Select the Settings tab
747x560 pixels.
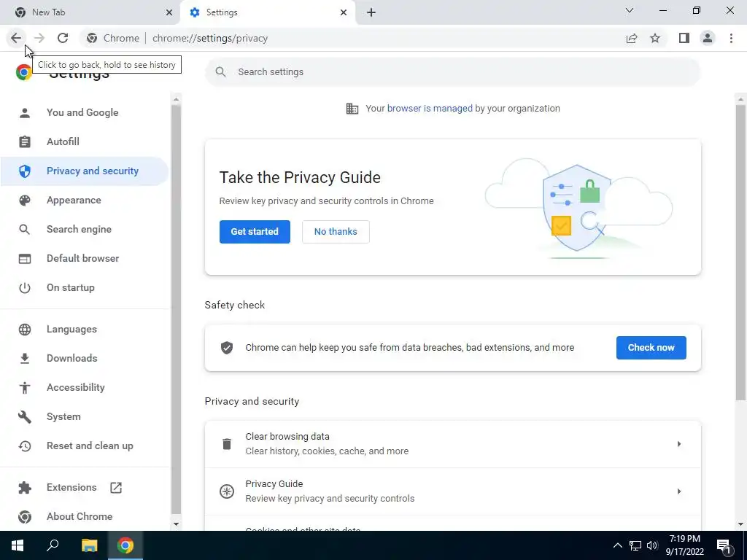pos(268,12)
